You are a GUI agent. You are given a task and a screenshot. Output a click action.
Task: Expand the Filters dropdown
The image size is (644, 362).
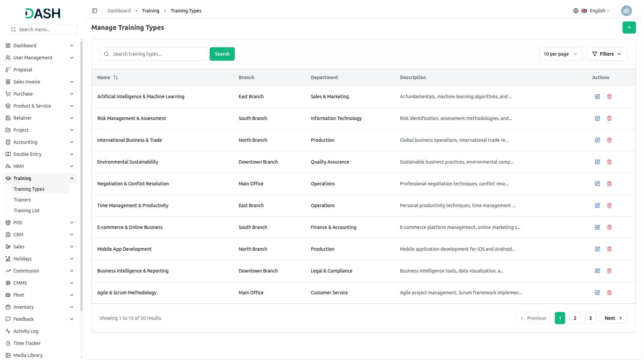point(607,54)
